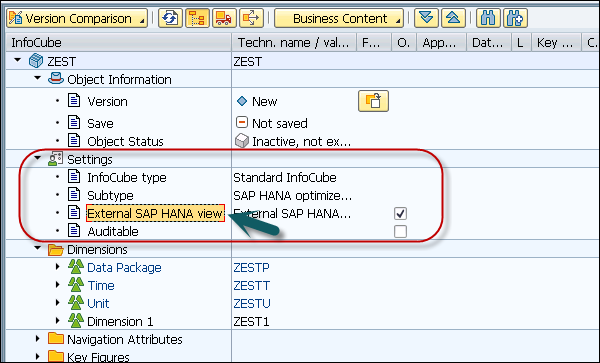Screen dimensions: 600x363
Task: Click the Dimensions open folder icon
Action: click(x=56, y=250)
